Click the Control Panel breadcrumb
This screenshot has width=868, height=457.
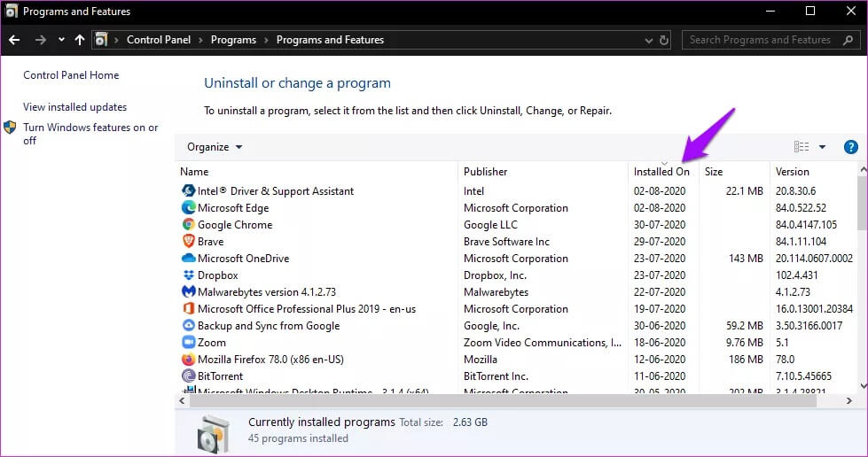(x=159, y=40)
